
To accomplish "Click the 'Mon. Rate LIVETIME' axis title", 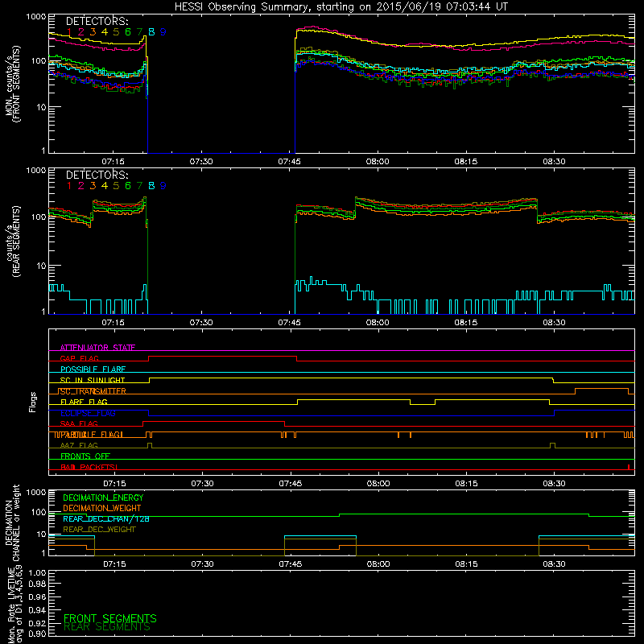I will tap(12, 605).
